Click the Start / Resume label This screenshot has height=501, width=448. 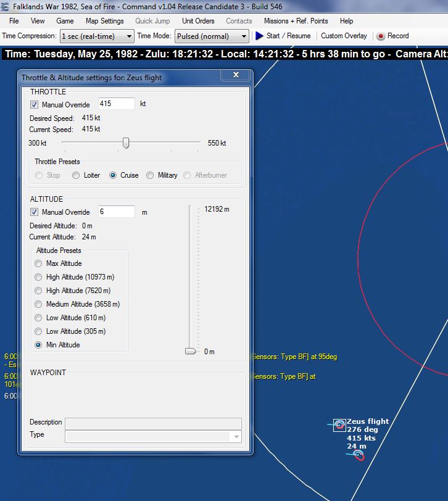[x=289, y=36]
